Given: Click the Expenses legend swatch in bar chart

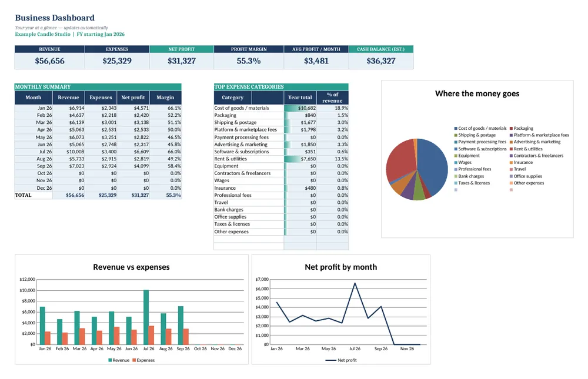Looking at the screenshot, I should click(134, 360).
